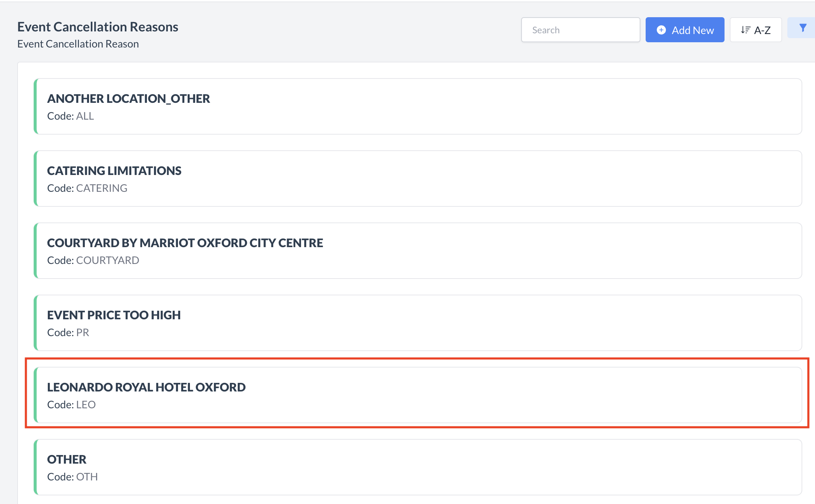This screenshot has height=504, width=815.
Task: Toggle the A-Z sort button
Action: [x=756, y=30]
